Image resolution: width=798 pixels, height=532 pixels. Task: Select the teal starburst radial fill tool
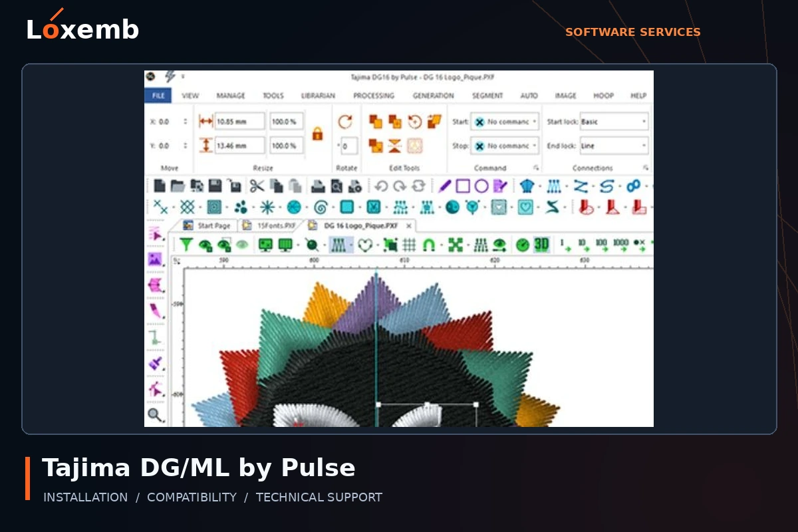pyautogui.click(x=267, y=207)
